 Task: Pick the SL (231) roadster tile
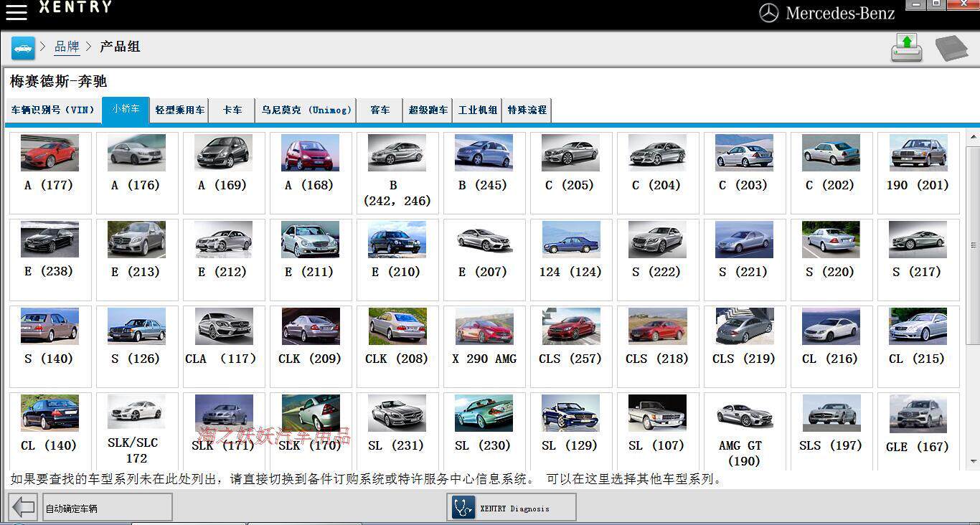(x=397, y=431)
